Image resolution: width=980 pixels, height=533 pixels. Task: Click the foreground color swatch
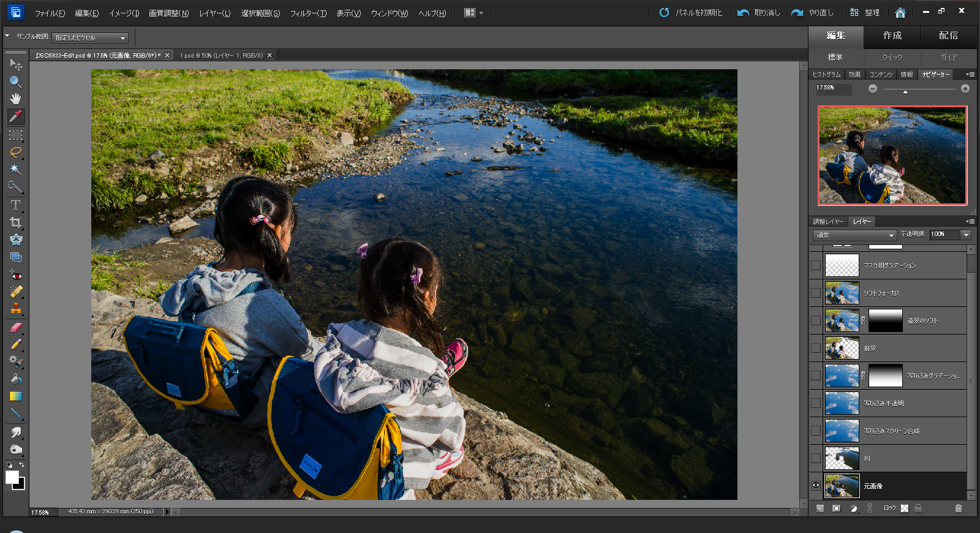point(12,477)
